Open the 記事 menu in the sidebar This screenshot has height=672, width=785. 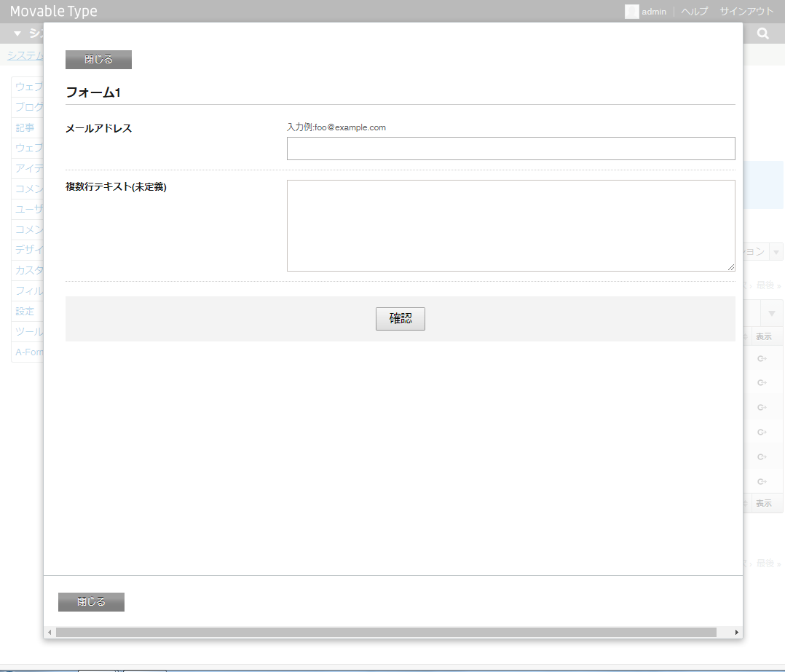pyautogui.click(x=24, y=127)
